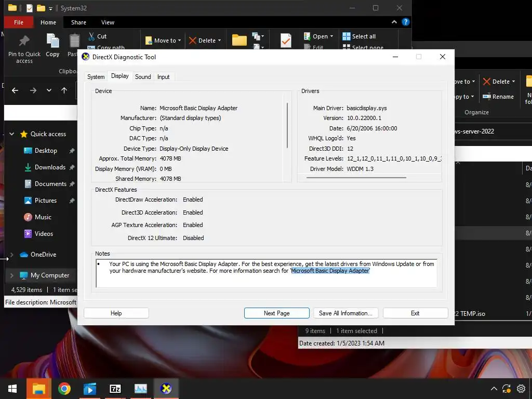The image size is (532, 399).
Task: Click the Device panel vertical scrollbar
Action: click(x=287, y=126)
